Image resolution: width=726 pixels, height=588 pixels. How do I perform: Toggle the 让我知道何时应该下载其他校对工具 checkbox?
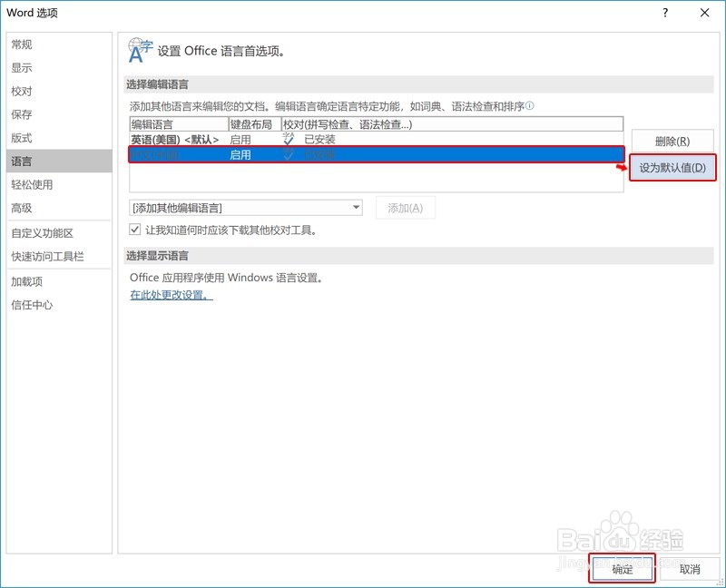135,230
